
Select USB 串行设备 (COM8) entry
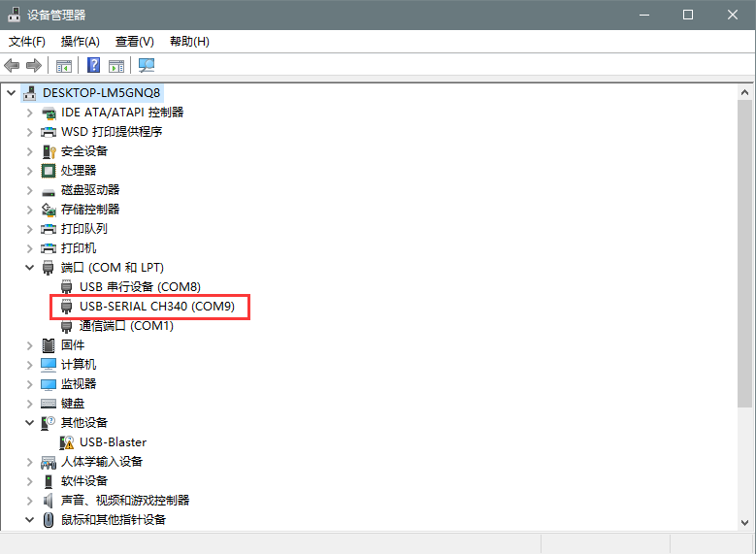tap(140, 287)
